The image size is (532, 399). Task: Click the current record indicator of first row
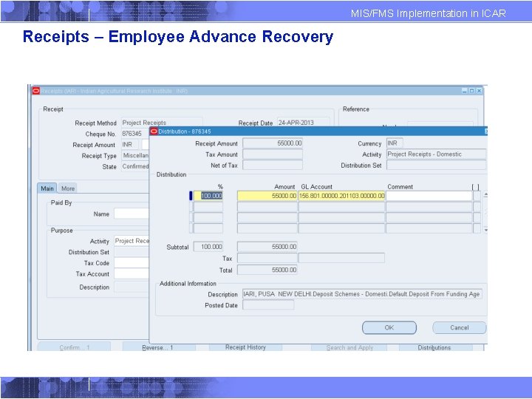[191, 196]
